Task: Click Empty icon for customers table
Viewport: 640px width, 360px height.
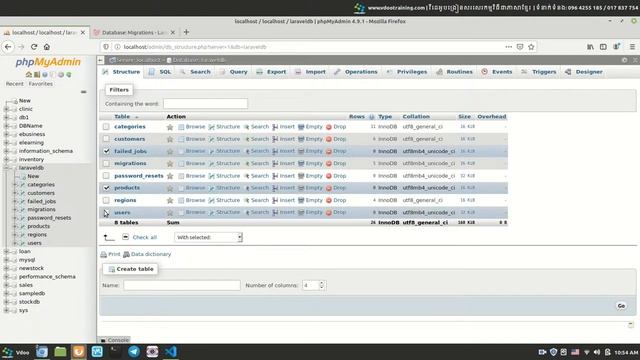Action: (301, 139)
